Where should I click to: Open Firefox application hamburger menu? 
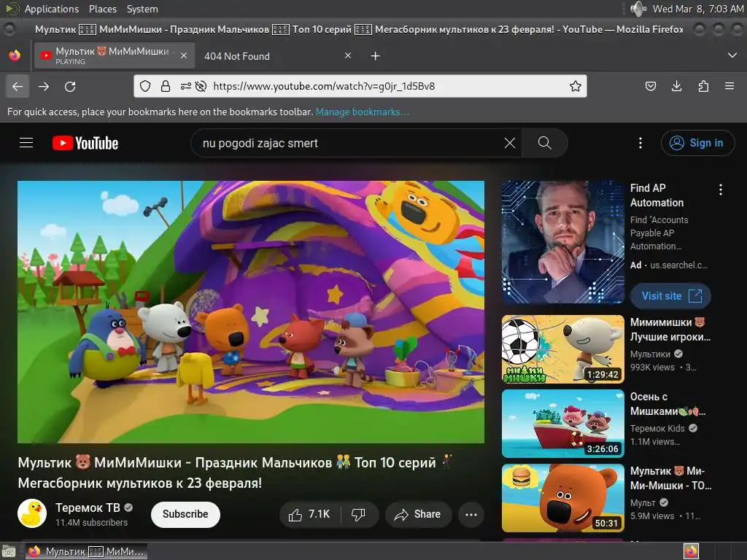tap(729, 86)
